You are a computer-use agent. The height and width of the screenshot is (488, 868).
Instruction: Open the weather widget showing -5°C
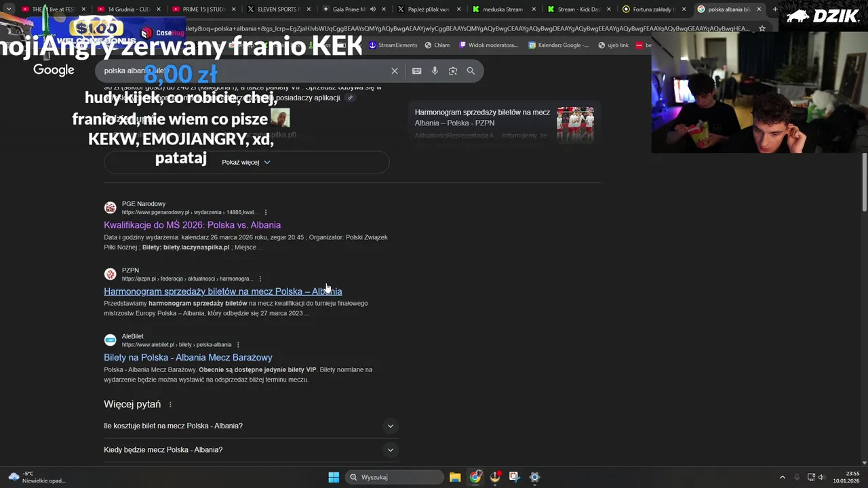37,477
